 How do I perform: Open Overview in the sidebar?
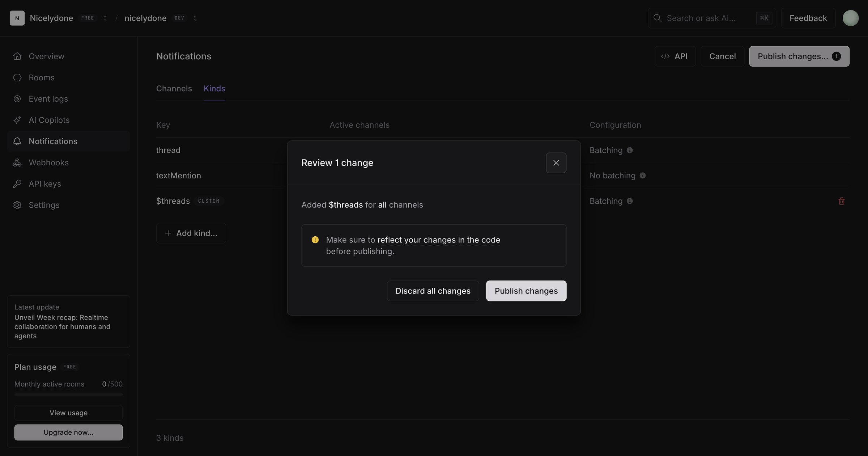point(68,56)
